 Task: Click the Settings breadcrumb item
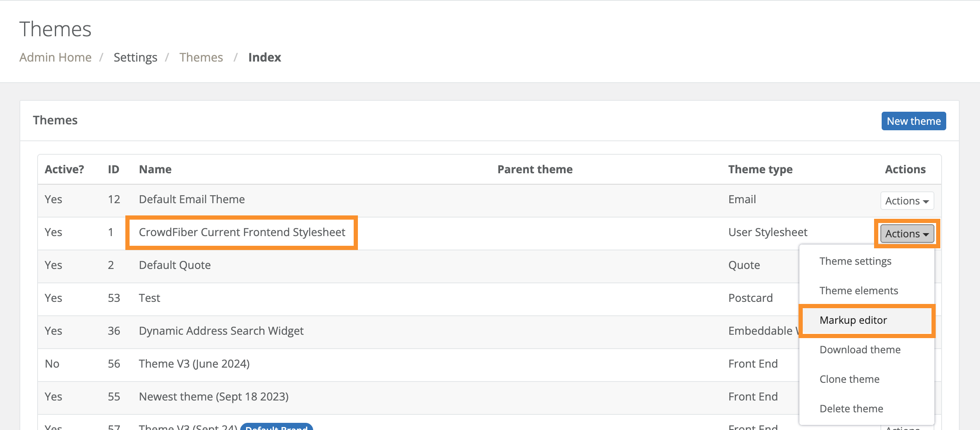pos(135,57)
